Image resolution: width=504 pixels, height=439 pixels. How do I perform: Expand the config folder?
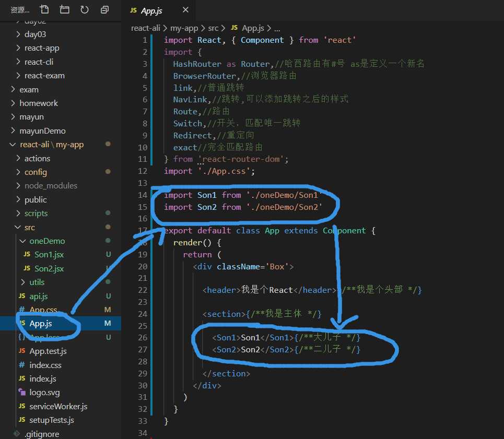18,172
